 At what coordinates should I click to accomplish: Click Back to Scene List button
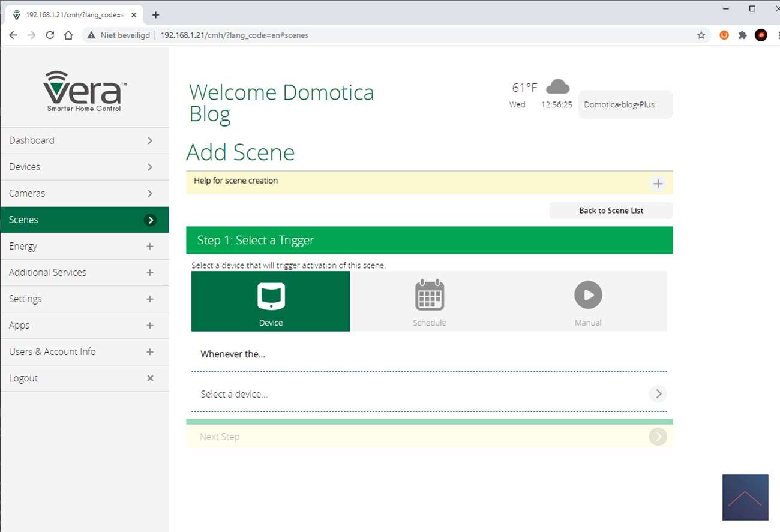611,211
